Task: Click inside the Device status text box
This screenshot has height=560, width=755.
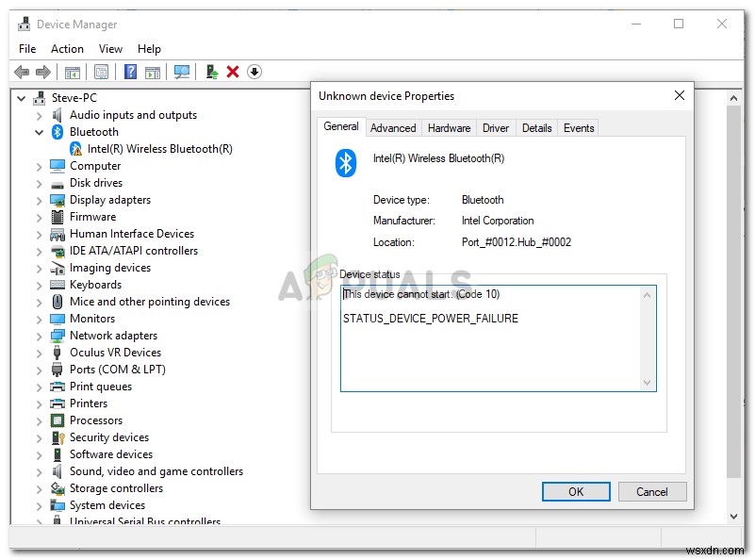Action: 499,338
